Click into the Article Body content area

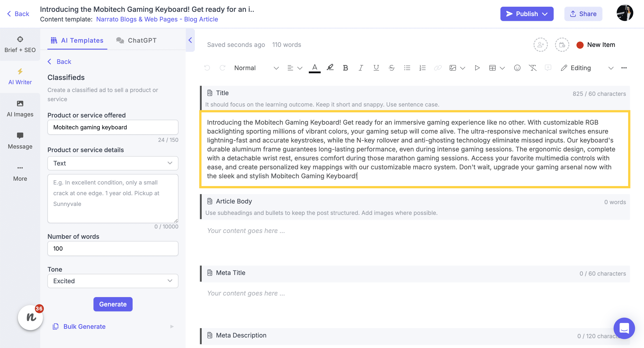point(415,231)
